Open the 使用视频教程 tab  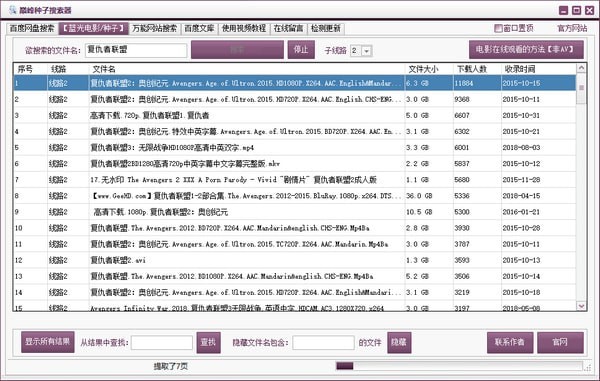[244, 28]
